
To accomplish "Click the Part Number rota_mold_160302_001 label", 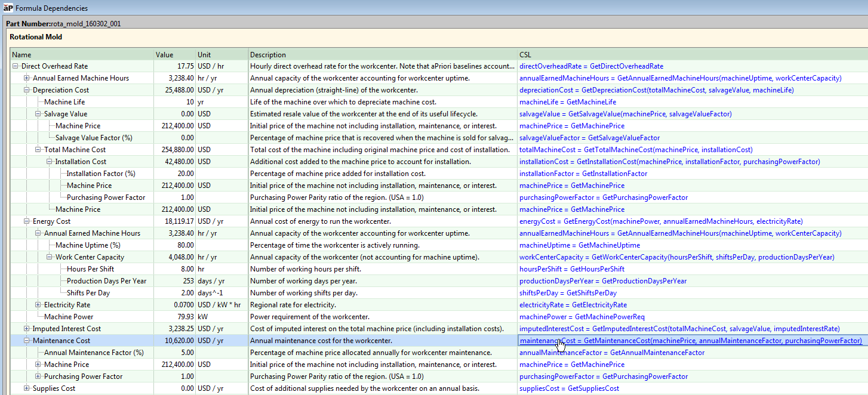I will pyautogui.click(x=64, y=24).
